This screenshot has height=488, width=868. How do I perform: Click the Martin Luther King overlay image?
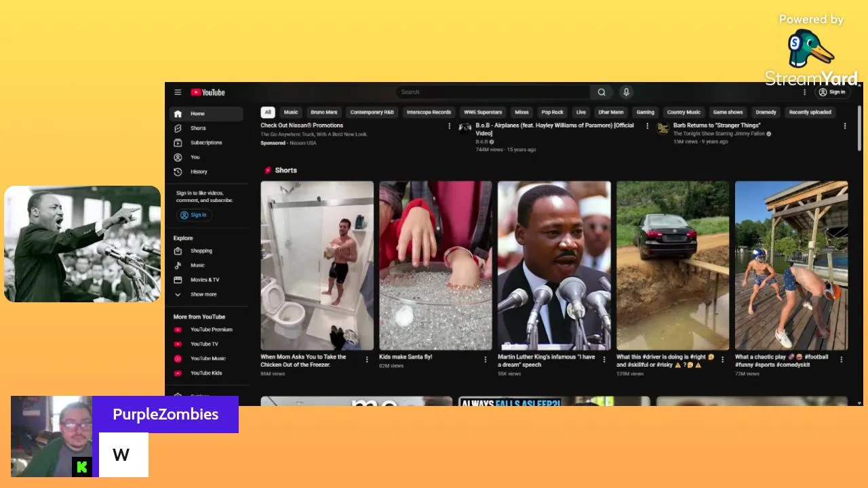(82, 244)
